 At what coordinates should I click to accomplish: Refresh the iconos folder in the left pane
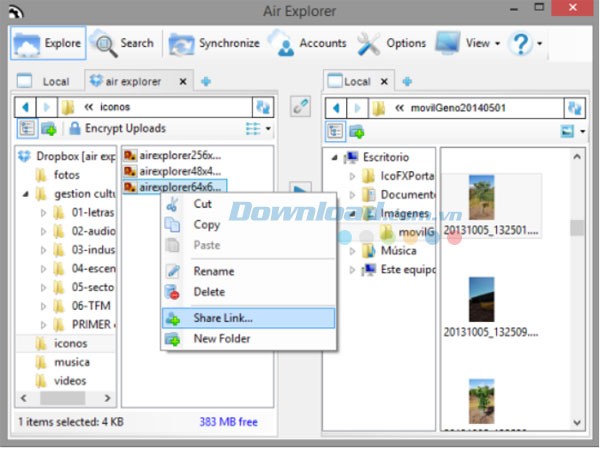264,107
